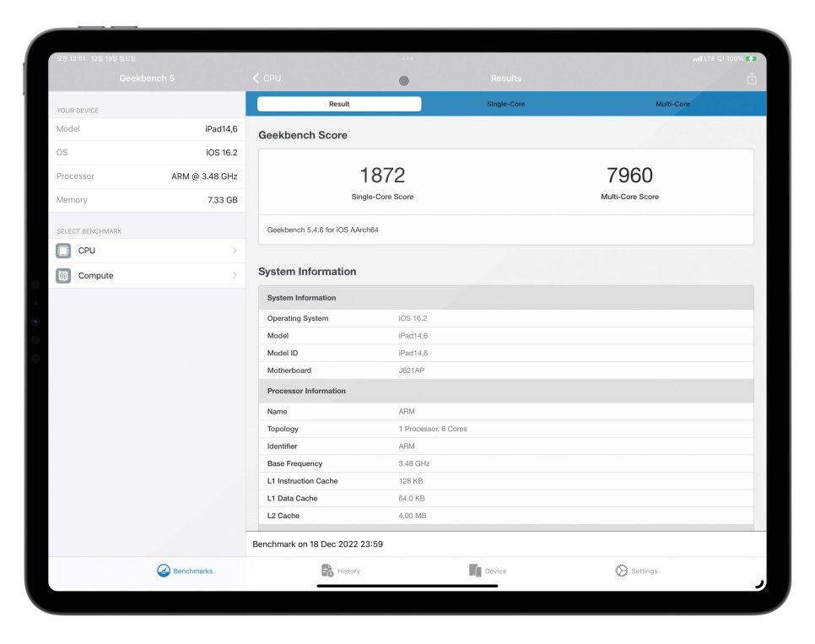815x644 pixels.
Task: Click the Geekbench 5 sidebar title
Action: [x=147, y=78]
